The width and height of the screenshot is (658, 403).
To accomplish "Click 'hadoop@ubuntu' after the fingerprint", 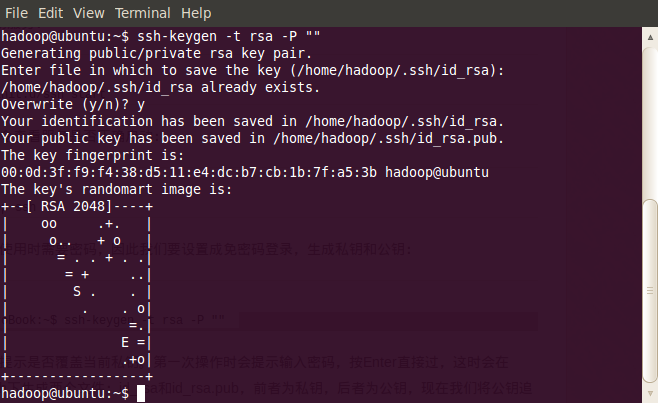I will coord(437,173).
